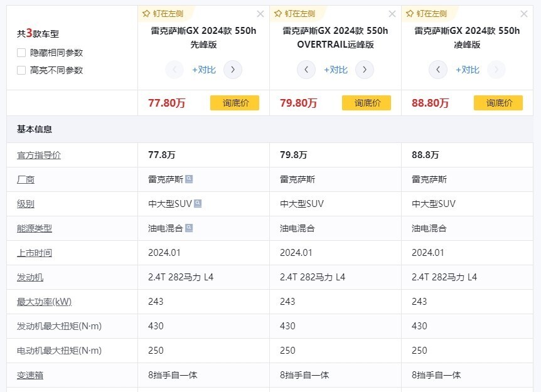Viewport: 541px width, 392px height.
Task: Click the 基本信息 section header
Action: 35,129
